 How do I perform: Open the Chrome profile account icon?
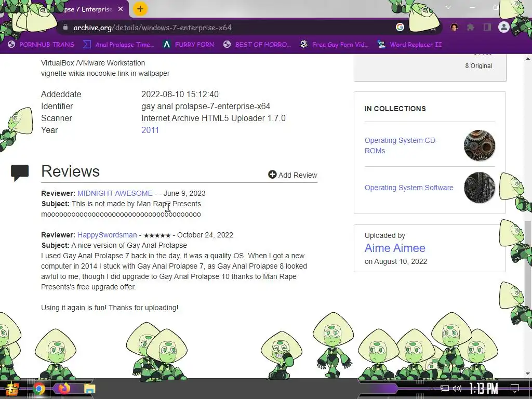pos(504,27)
